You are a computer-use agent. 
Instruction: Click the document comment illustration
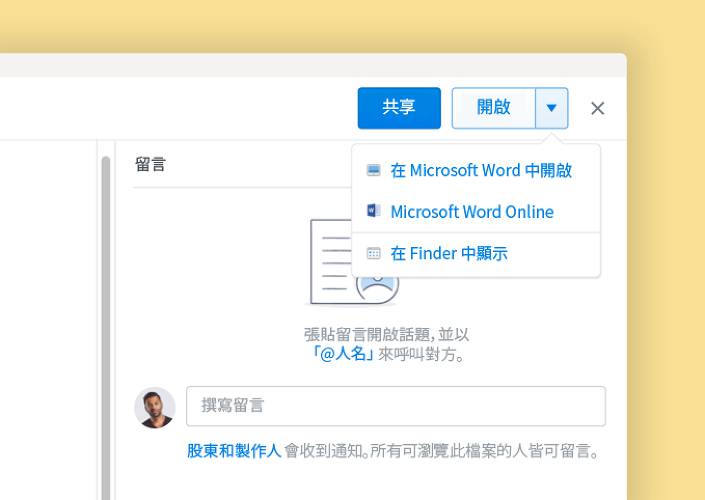pos(353,261)
